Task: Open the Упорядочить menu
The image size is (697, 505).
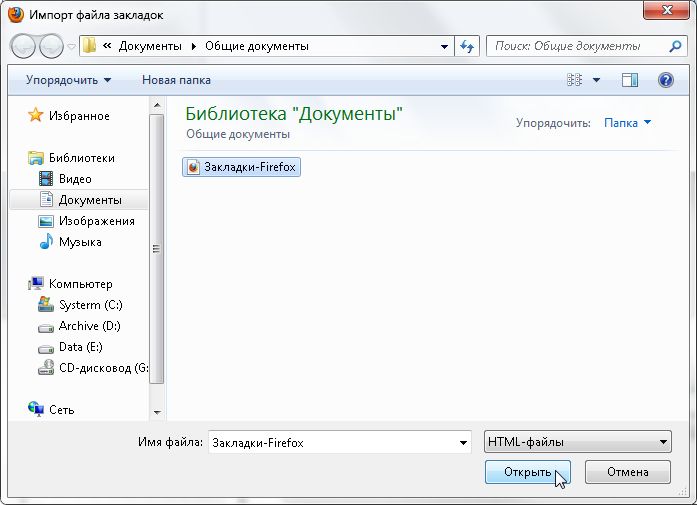Action: click(68, 80)
